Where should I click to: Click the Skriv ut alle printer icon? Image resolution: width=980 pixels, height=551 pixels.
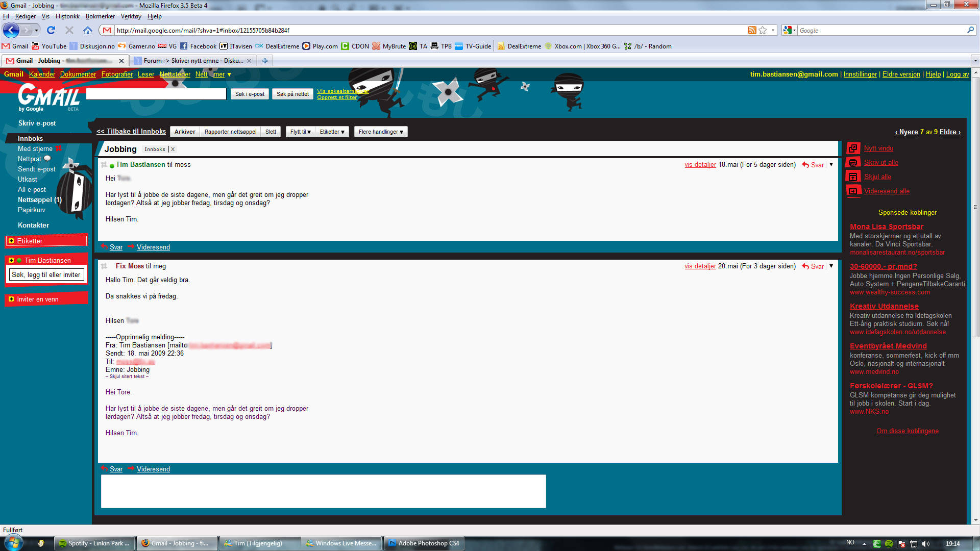853,163
